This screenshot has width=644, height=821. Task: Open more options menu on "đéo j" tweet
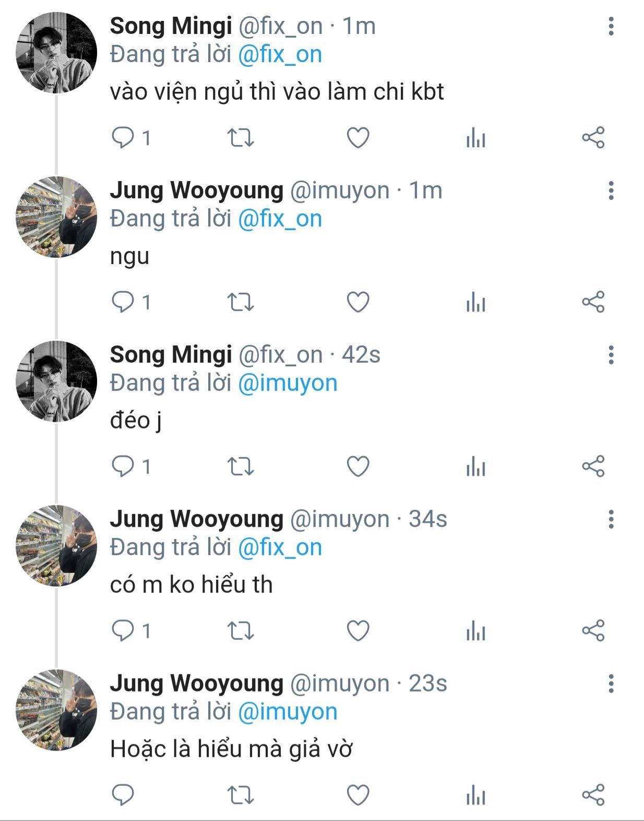pos(611,355)
